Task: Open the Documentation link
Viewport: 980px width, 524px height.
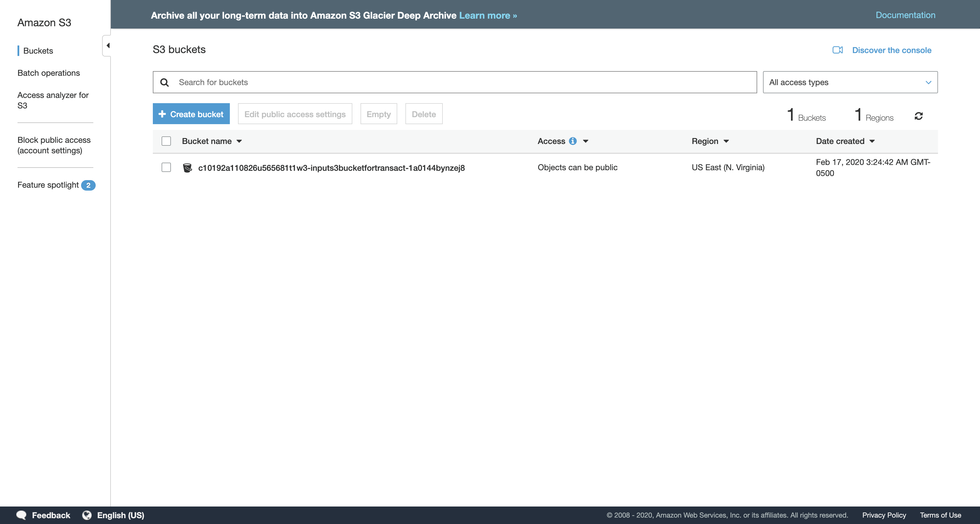Action: pos(905,15)
